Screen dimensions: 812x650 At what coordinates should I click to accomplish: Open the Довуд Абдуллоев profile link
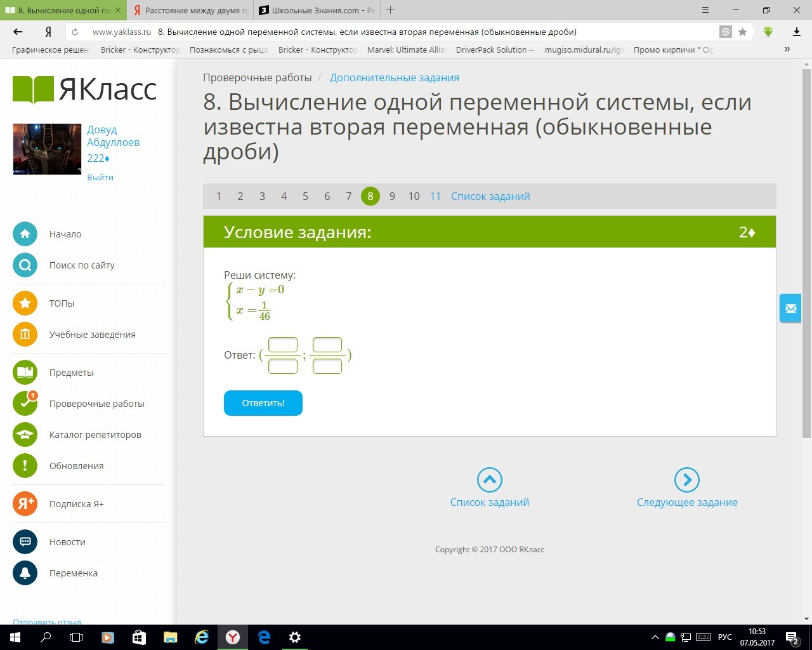pyautogui.click(x=113, y=136)
